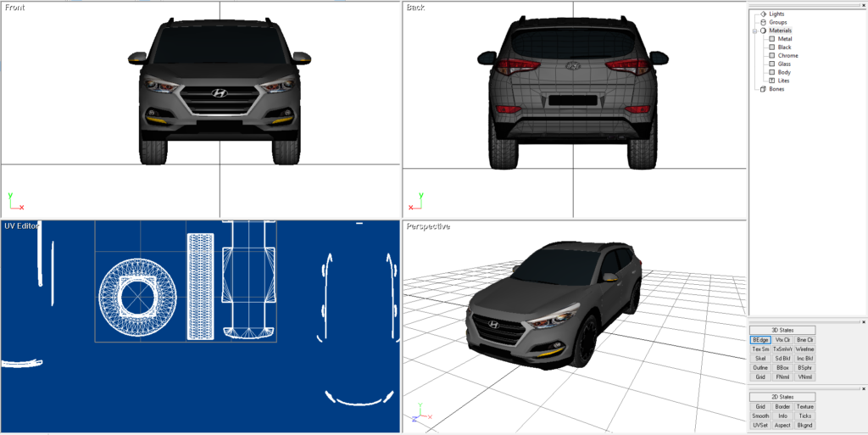868x435 pixels.
Task: Click the Lights node icon in tree
Action: point(763,14)
